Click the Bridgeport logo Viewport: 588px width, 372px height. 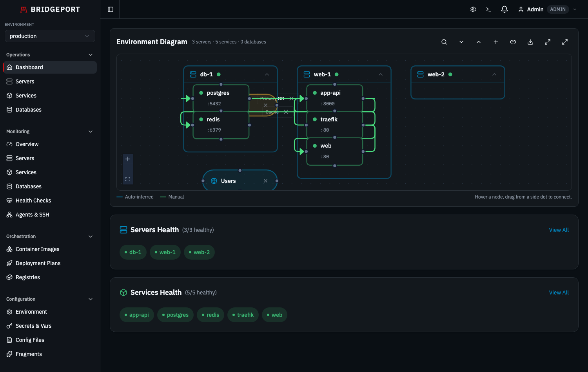click(x=50, y=9)
